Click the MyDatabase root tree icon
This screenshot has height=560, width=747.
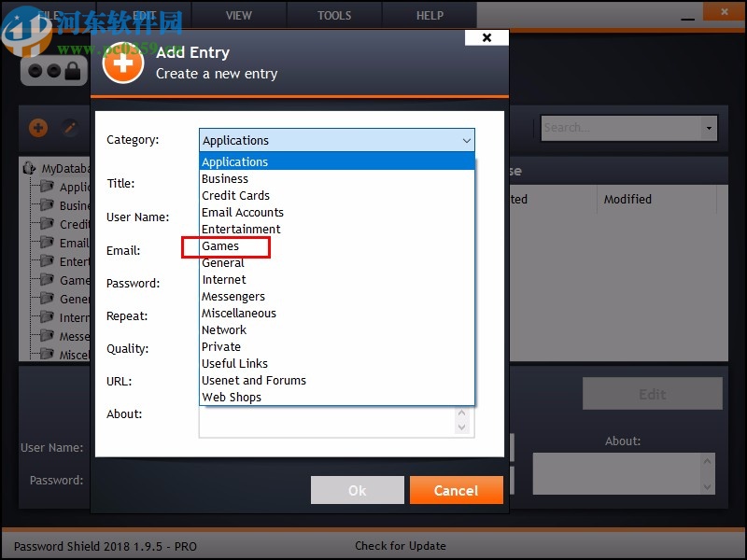tap(30, 168)
